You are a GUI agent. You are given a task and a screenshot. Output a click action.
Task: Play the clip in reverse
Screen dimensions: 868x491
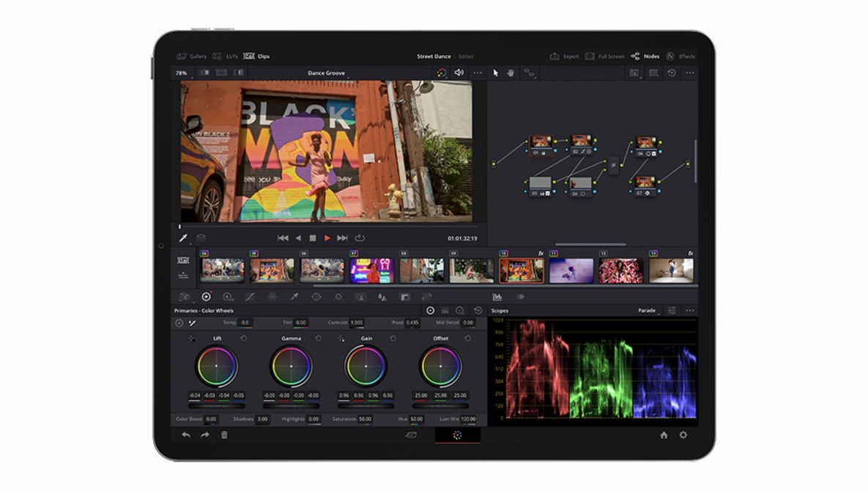[298, 238]
